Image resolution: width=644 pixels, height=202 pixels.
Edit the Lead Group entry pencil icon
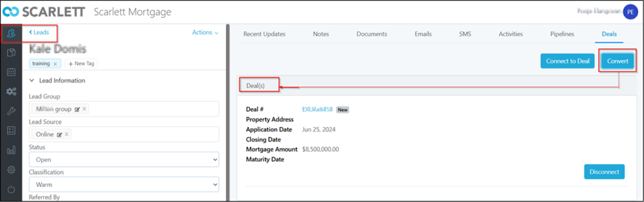[77, 109]
